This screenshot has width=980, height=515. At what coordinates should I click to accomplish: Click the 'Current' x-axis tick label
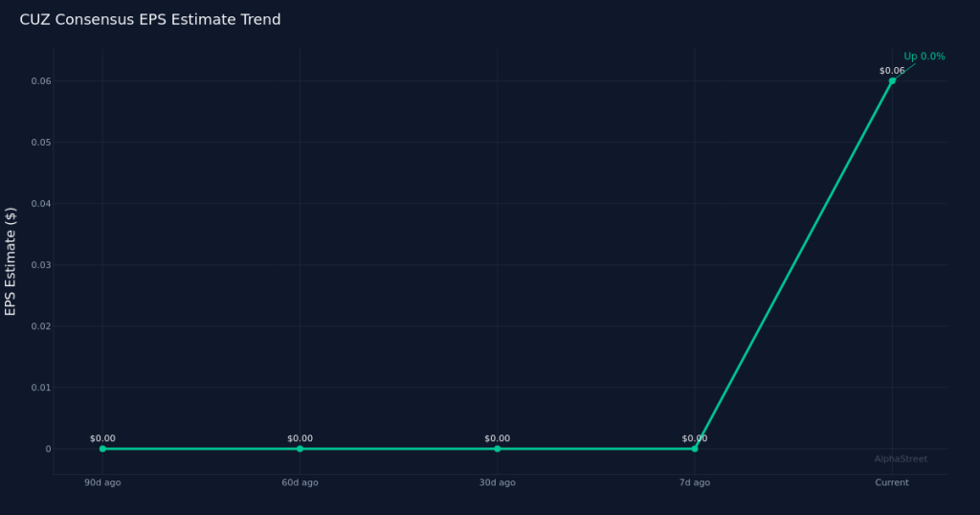[892, 482]
